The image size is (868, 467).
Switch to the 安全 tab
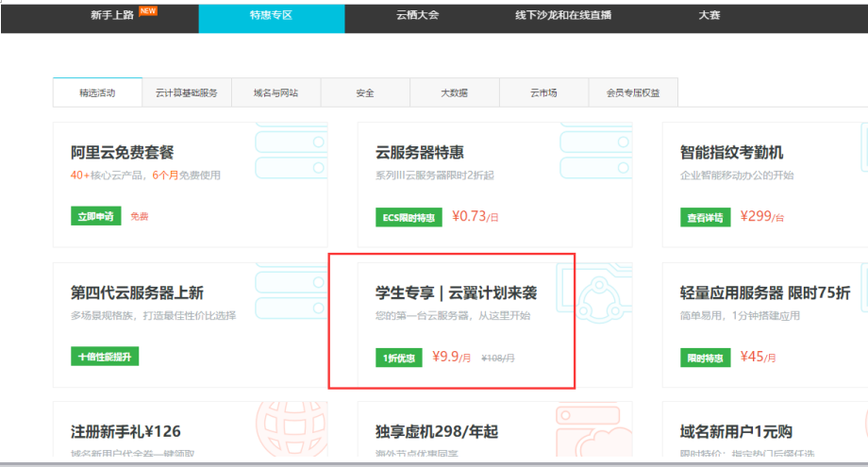(x=365, y=92)
